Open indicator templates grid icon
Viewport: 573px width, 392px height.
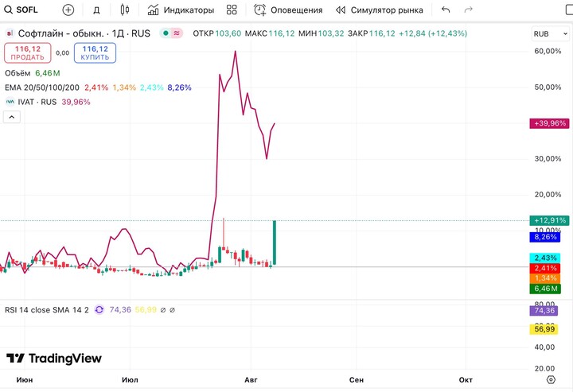(x=232, y=10)
